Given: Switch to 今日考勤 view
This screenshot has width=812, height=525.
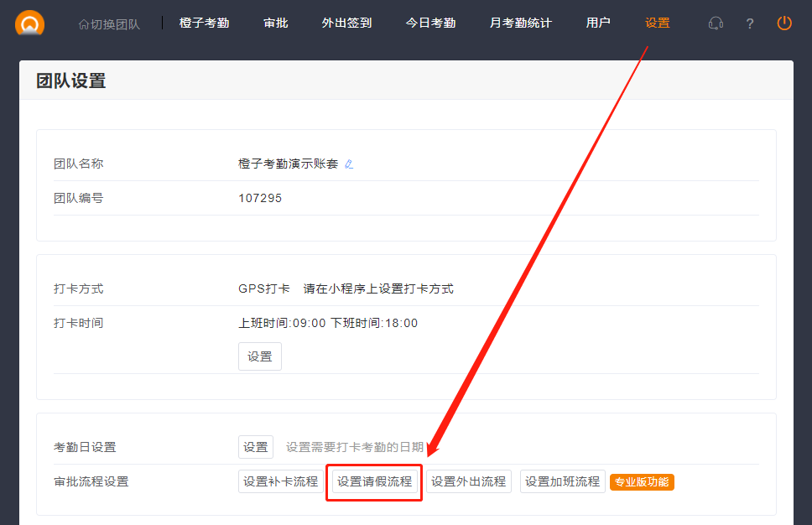Looking at the screenshot, I should (430, 23).
